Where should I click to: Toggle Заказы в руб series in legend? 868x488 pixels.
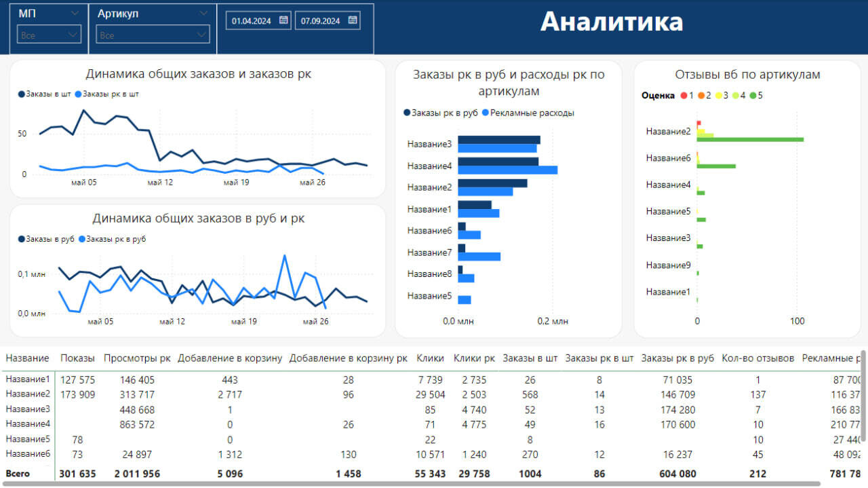point(22,239)
